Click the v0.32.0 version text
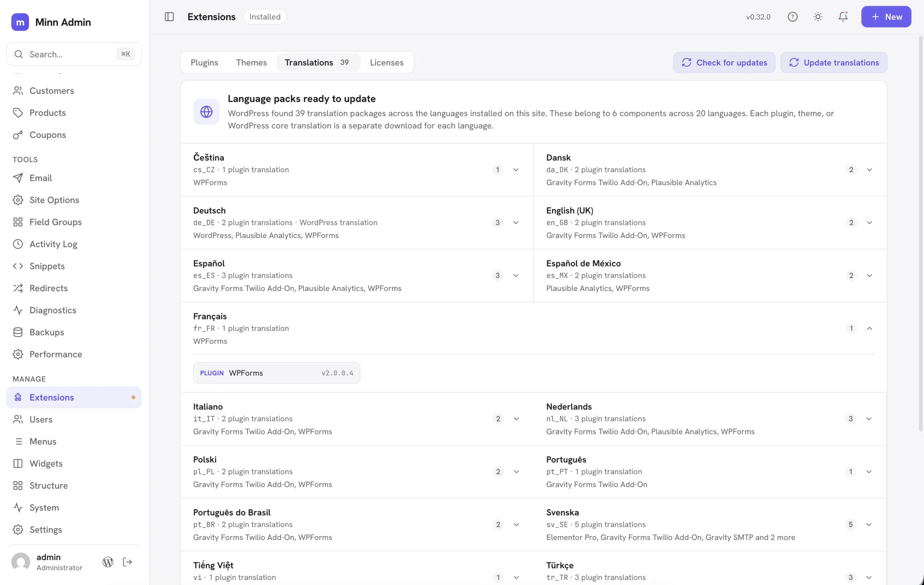The height and width of the screenshot is (585, 924). pyautogui.click(x=758, y=17)
